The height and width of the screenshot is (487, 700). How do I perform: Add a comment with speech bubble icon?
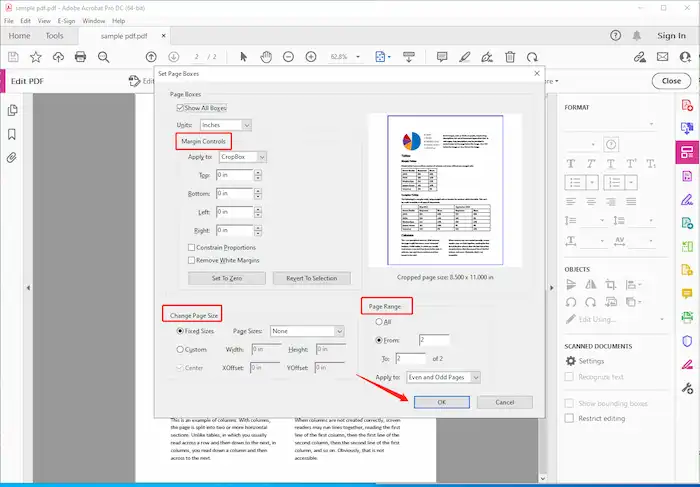point(442,57)
